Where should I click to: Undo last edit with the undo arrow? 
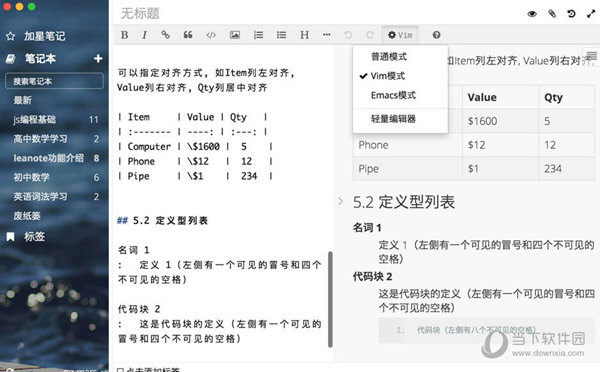(x=348, y=35)
